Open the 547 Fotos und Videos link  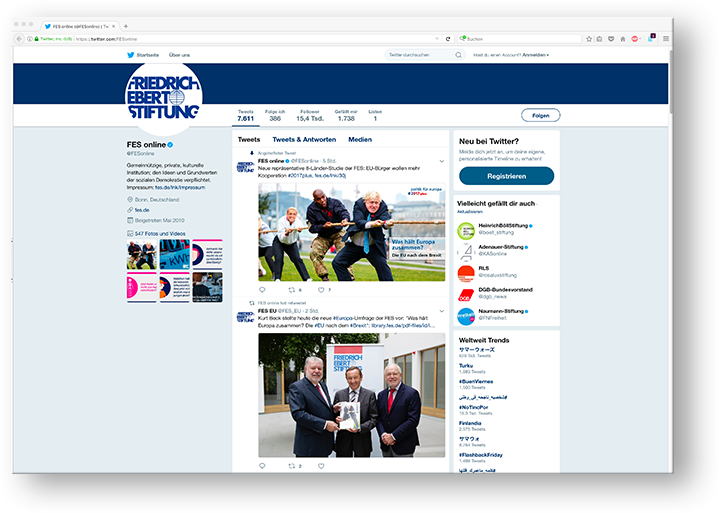click(160, 234)
